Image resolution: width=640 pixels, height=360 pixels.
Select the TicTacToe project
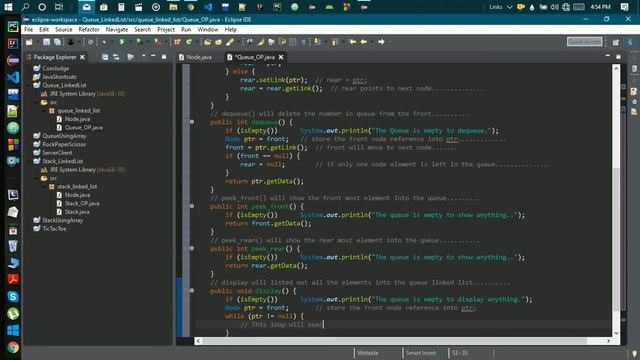[x=54, y=229]
